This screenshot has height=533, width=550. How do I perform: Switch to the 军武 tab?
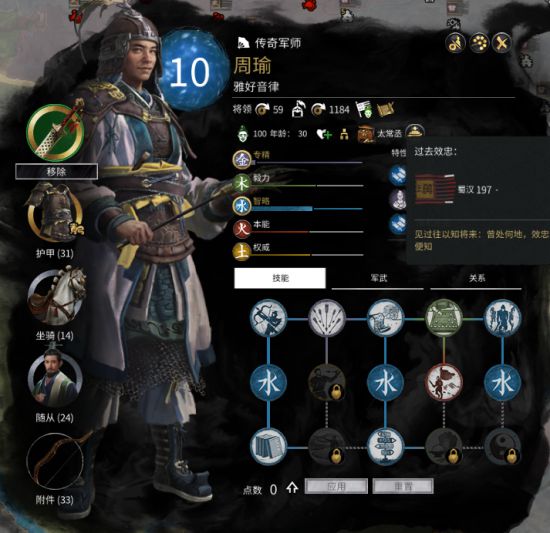[378, 278]
